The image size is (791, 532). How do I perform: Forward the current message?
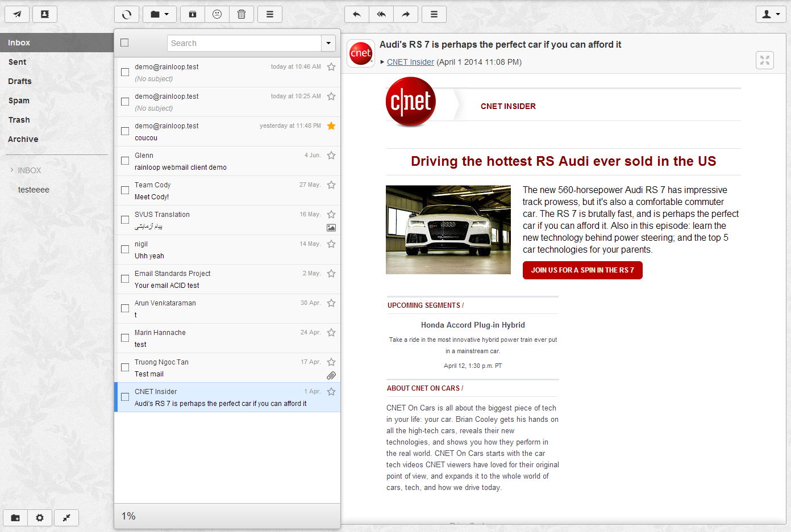[x=406, y=14]
